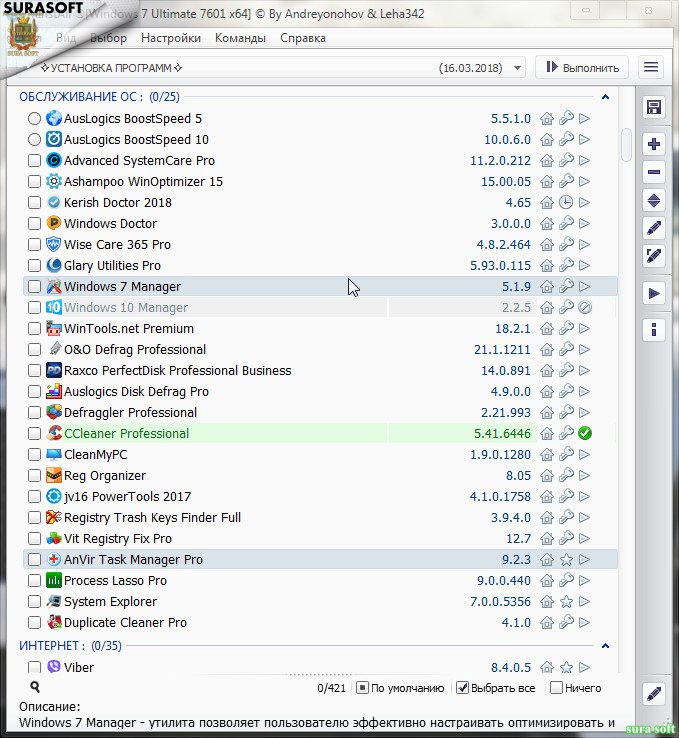The height and width of the screenshot is (738, 679).
Task: Select the WinTools.net Premium row
Action: 320,329
